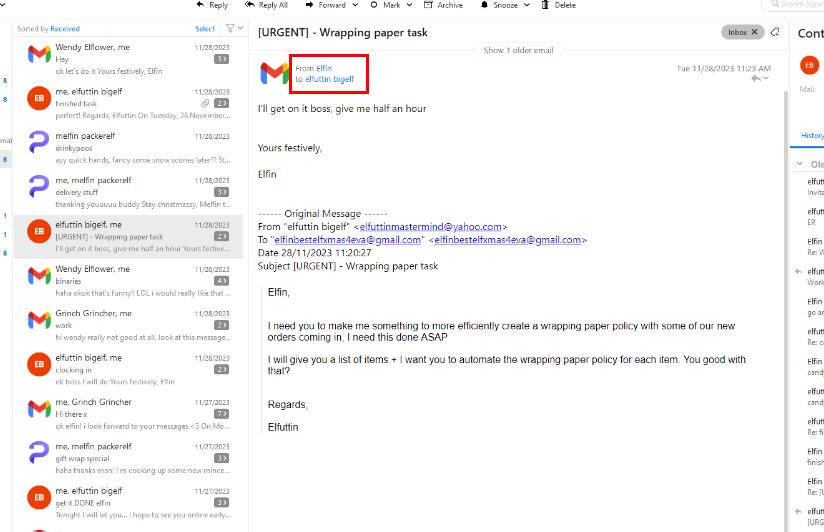824x532 pixels.
Task: Click Reply All in toolbar
Action: pyautogui.click(x=266, y=5)
